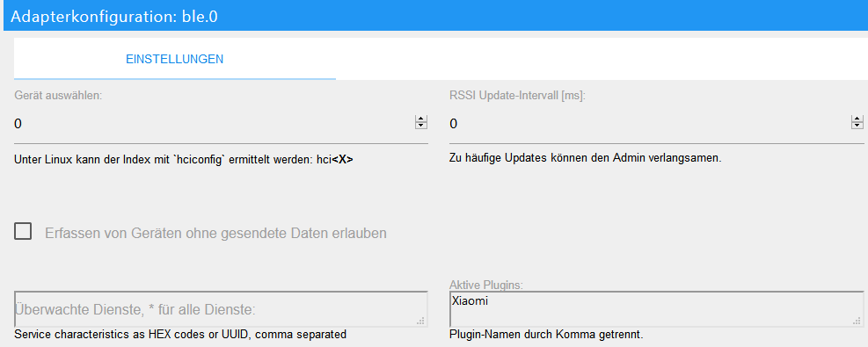Click the Aktive Plugins resize grip icon
The height and width of the screenshot is (347, 868).
[x=857, y=321]
